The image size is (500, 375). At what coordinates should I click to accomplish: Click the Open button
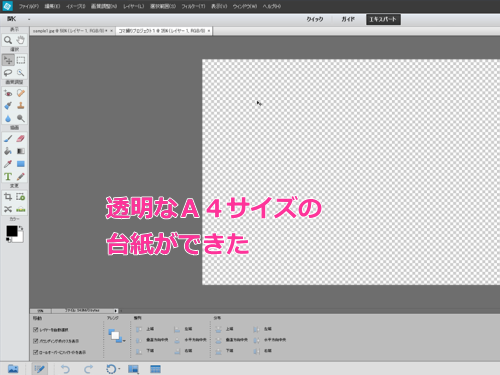[x=12, y=19]
